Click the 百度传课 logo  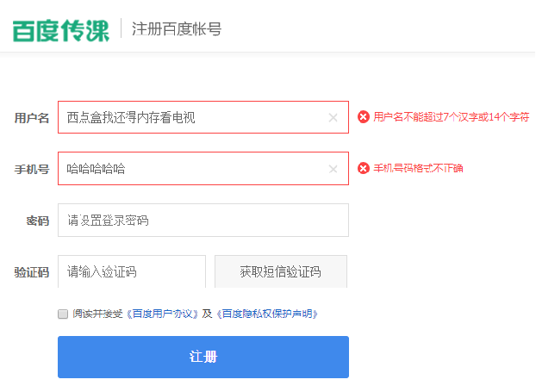coord(61,29)
